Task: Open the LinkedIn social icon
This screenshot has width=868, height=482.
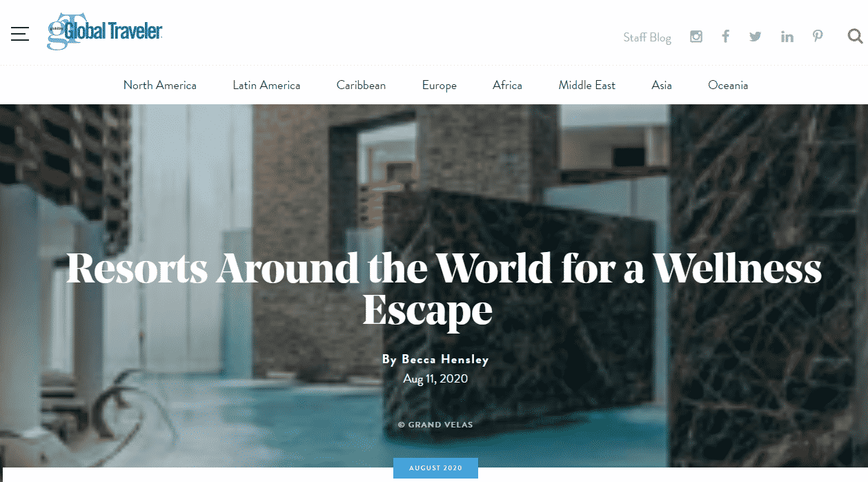Action: 787,37
